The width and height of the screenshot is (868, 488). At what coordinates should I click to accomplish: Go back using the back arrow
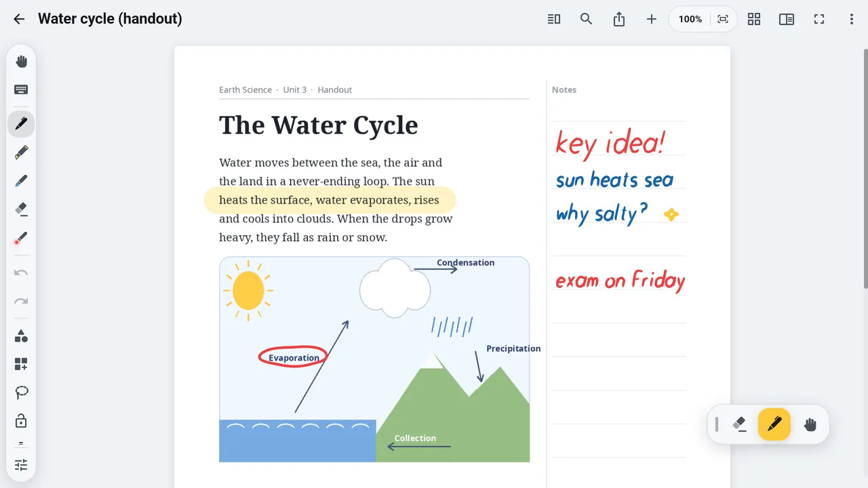pyautogui.click(x=19, y=19)
